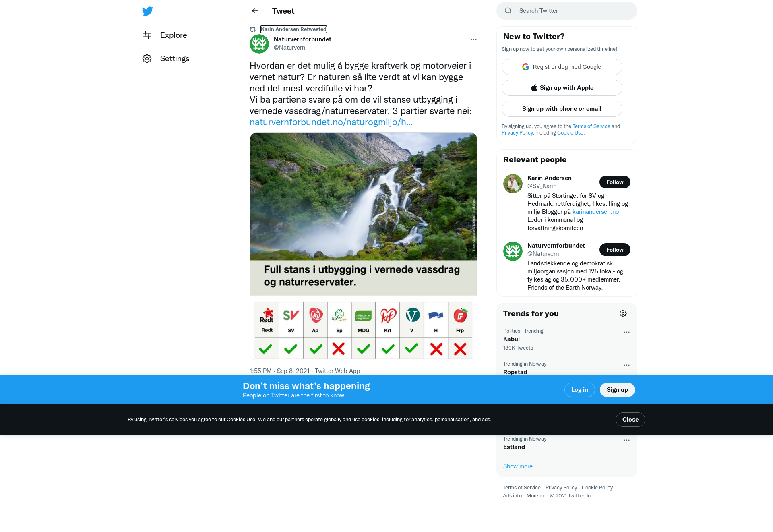Open the naturvernforbundet.no link in tweet
The width and height of the screenshot is (773, 532).
tap(331, 122)
